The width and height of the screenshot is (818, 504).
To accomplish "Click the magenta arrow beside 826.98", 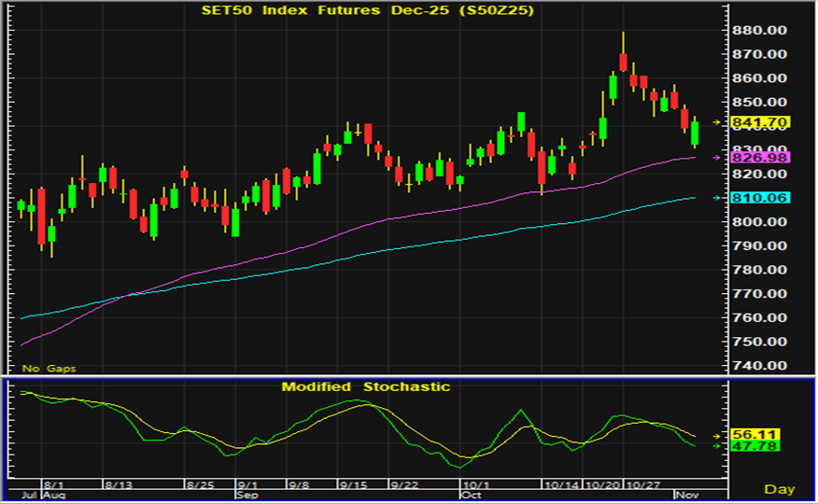I will pyautogui.click(x=717, y=158).
